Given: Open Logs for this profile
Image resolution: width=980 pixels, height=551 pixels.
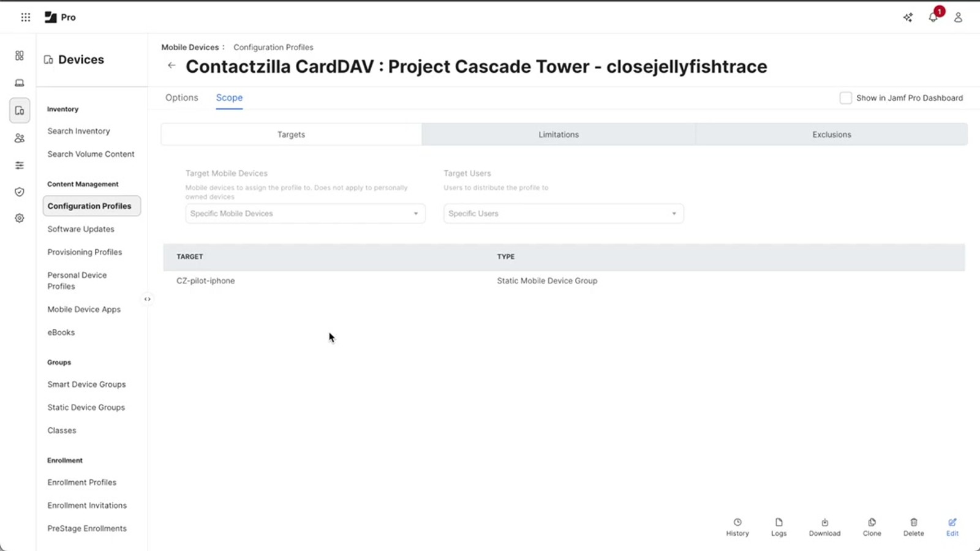Looking at the screenshot, I should 778,527.
